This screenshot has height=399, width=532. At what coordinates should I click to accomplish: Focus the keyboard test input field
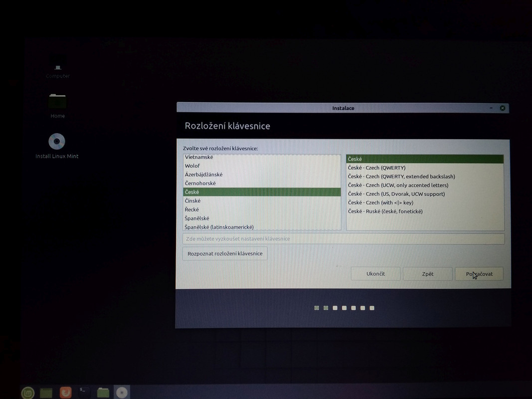click(344, 239)
